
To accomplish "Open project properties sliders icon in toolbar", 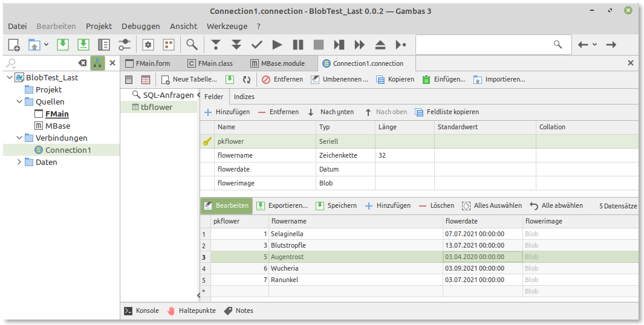I will tap(124, 45).
